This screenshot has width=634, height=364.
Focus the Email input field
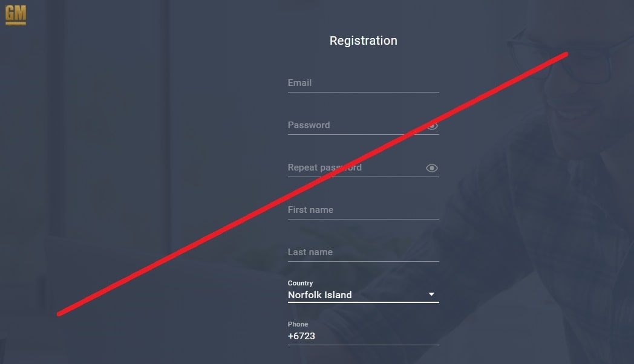point(363,83)
